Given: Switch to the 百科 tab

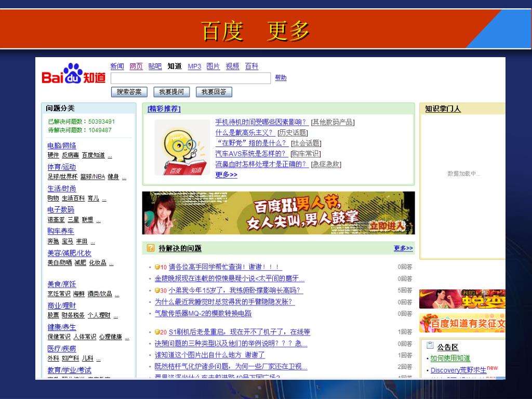Looking at the screenshot, I should (x=252, y=66).
